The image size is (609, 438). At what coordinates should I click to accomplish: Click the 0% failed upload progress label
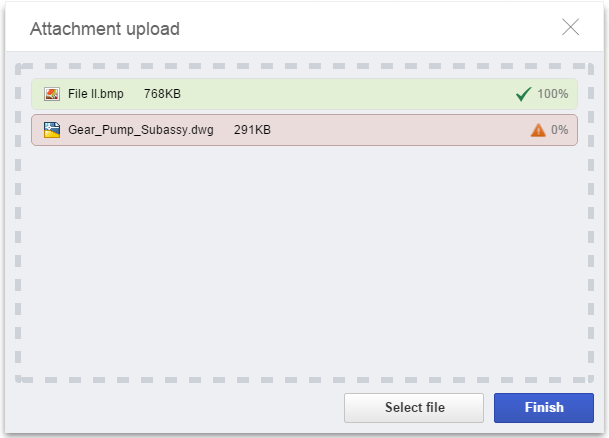click(x=560, y=130)
